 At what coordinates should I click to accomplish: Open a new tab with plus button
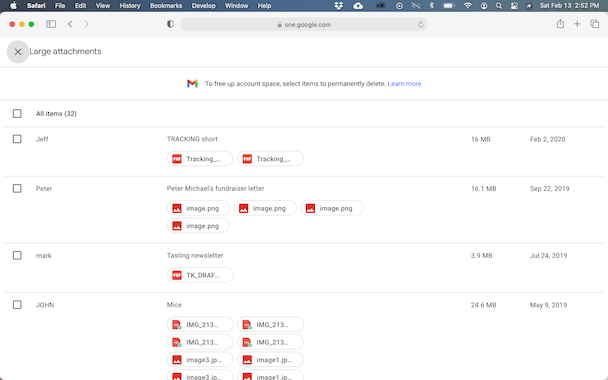577,24
